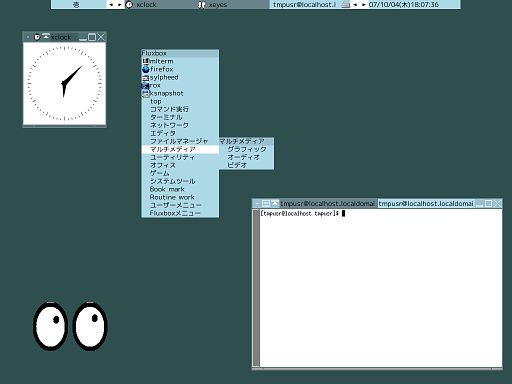
Task: Click the xclock title bar clock icon
Action: coord(37,37)
